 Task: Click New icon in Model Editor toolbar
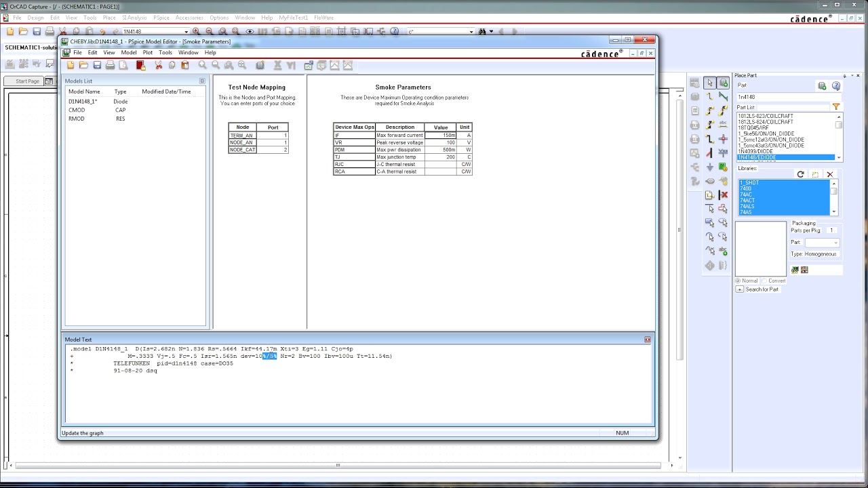(x=71, y=65)
